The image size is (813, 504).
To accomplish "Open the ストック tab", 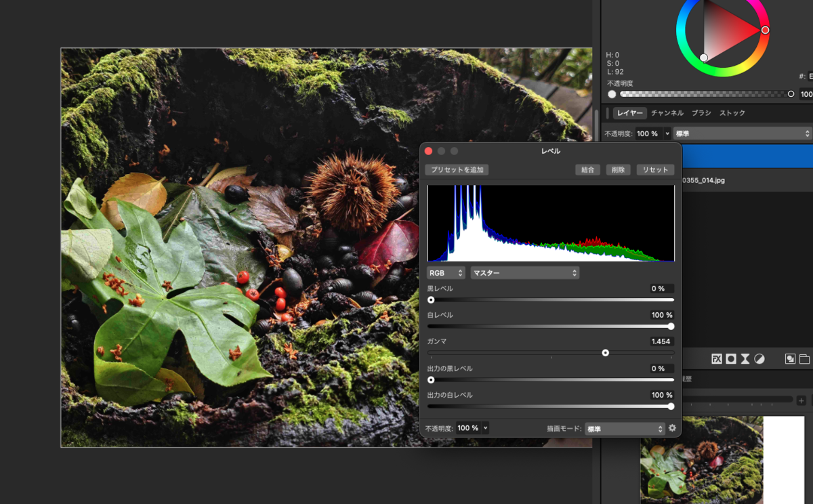I will 732,113.
